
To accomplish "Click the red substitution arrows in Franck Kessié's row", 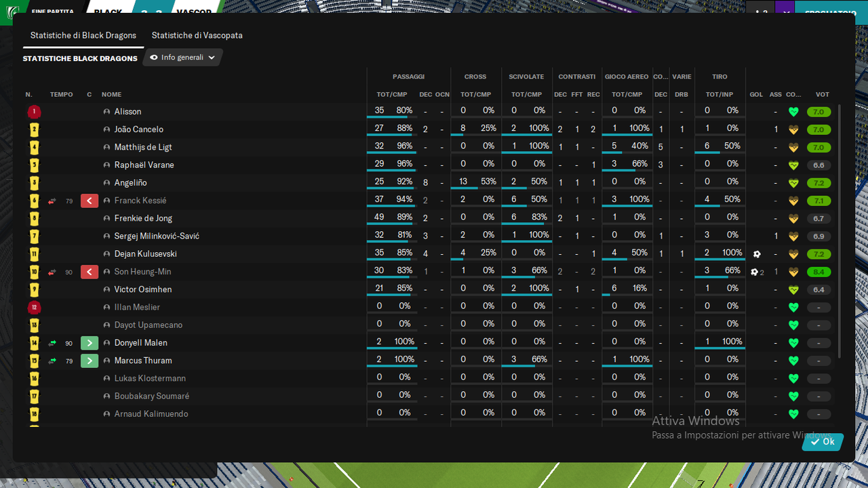I will coord(52,201).
